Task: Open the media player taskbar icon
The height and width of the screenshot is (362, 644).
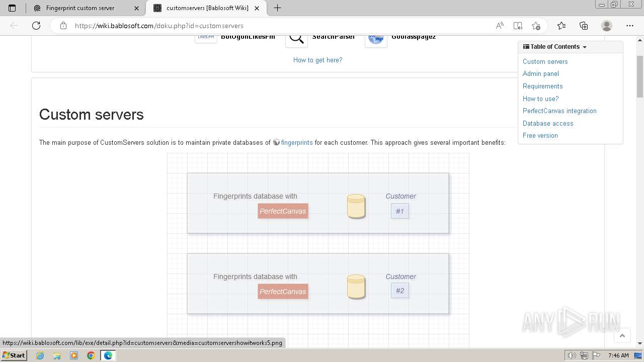Action: point(74,355)
